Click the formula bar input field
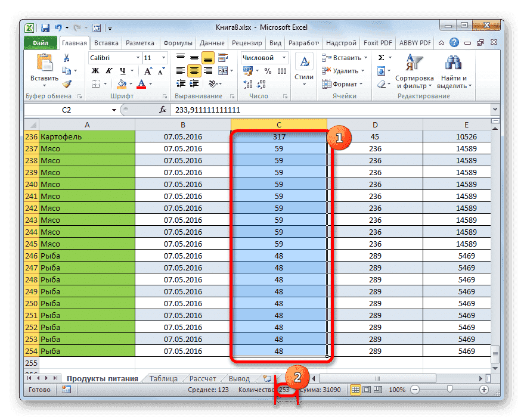524x420 pixels. tap(268, 110)
